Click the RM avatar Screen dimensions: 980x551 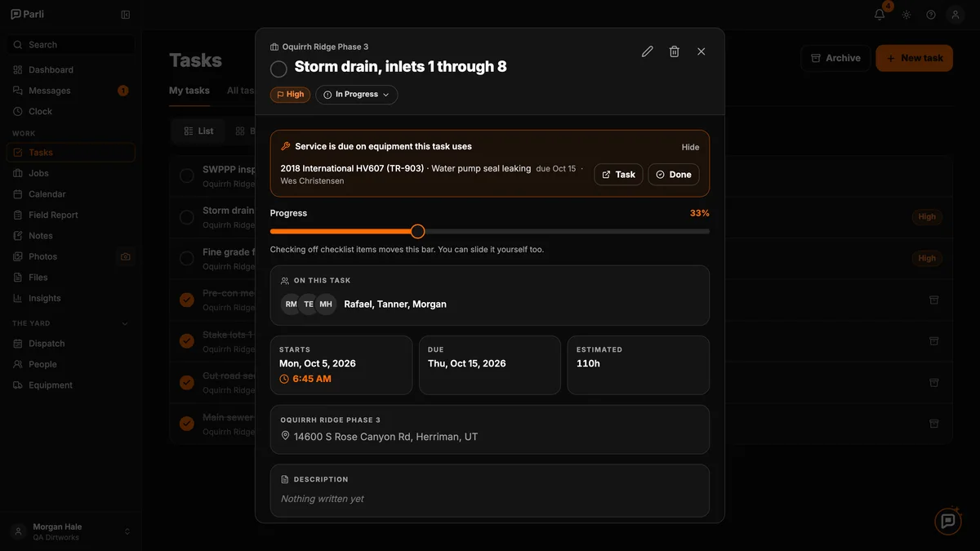(x=291, y=304)
